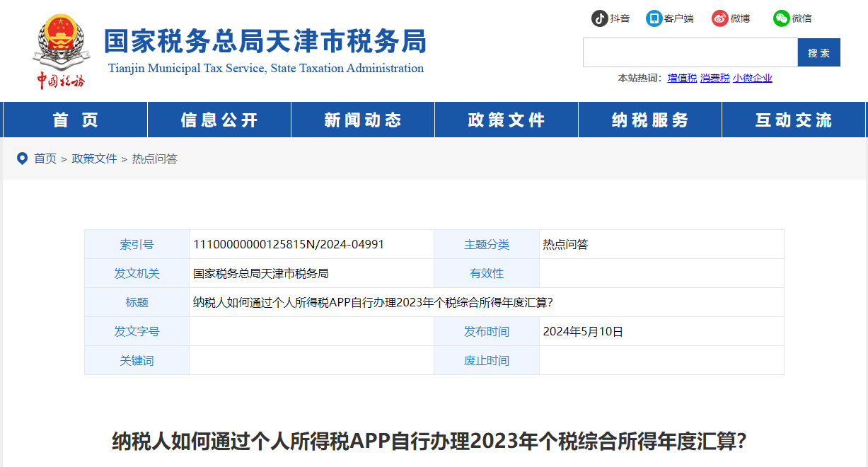Viewport: 868px width, 467px height.
Task: Click the 发文字号 label cell
Action: [x=137, y=331]
